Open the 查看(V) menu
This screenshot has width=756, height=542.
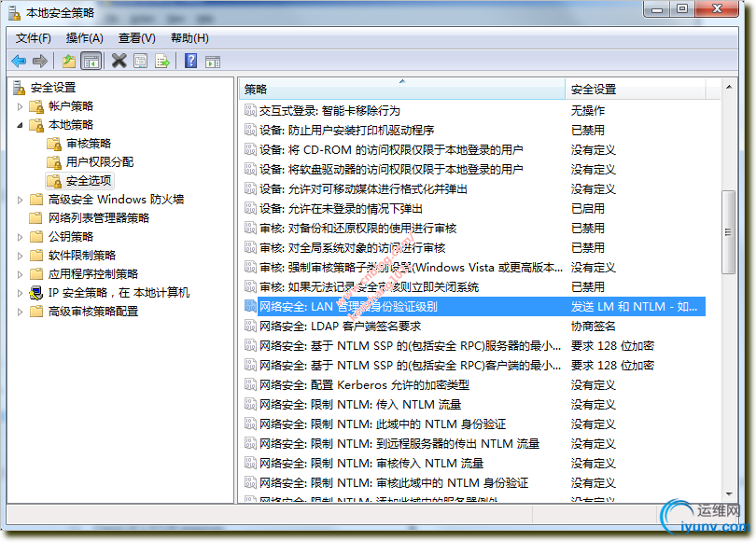pos(135,38)
